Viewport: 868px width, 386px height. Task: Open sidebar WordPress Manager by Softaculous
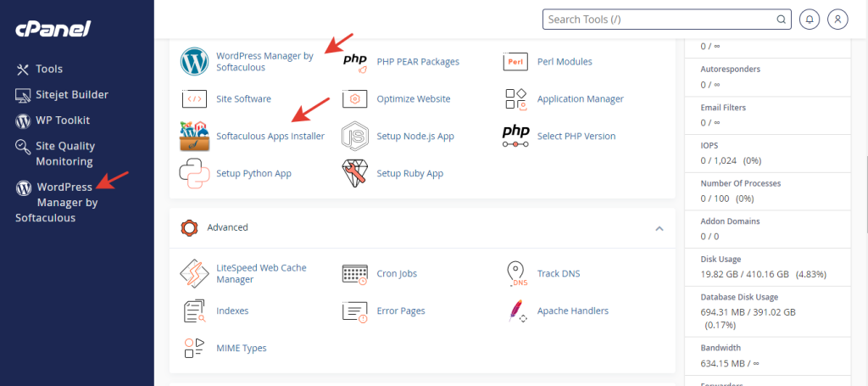57,203
